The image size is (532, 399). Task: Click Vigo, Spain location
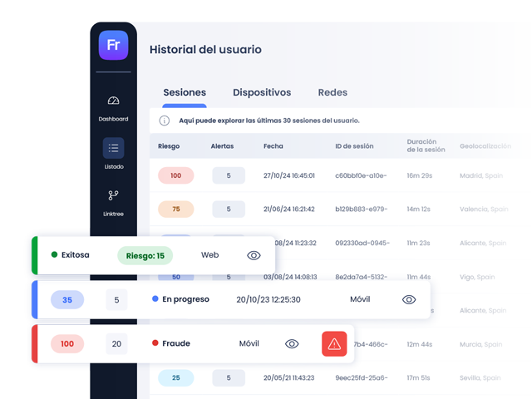[477, 277]
